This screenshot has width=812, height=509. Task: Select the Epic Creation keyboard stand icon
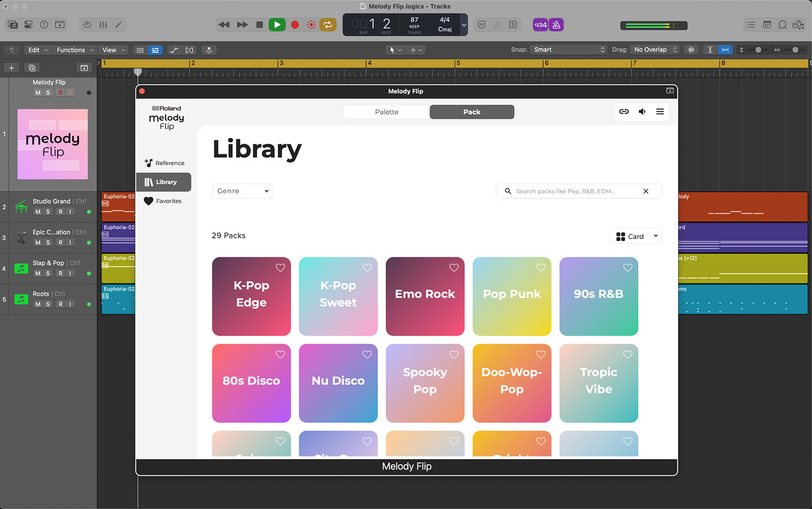(x=22, y=238)
